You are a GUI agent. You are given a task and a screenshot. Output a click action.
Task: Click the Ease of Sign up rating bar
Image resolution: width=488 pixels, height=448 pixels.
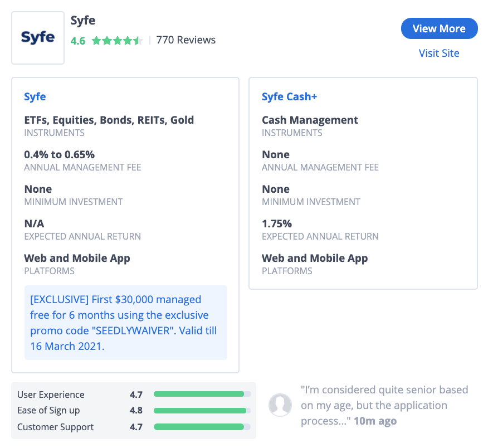tap(202, 411)
